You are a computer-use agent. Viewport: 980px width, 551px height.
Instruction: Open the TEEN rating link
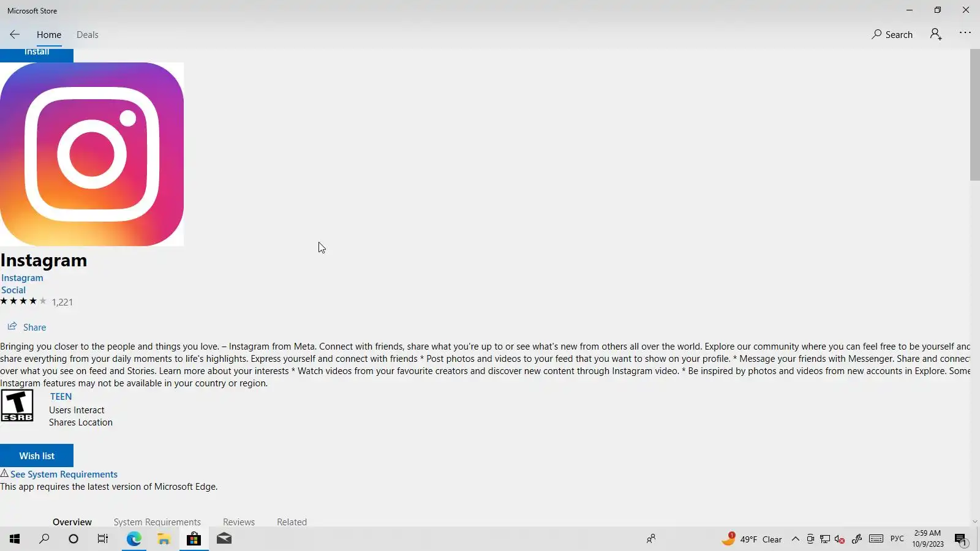click(x=61, y=397)
